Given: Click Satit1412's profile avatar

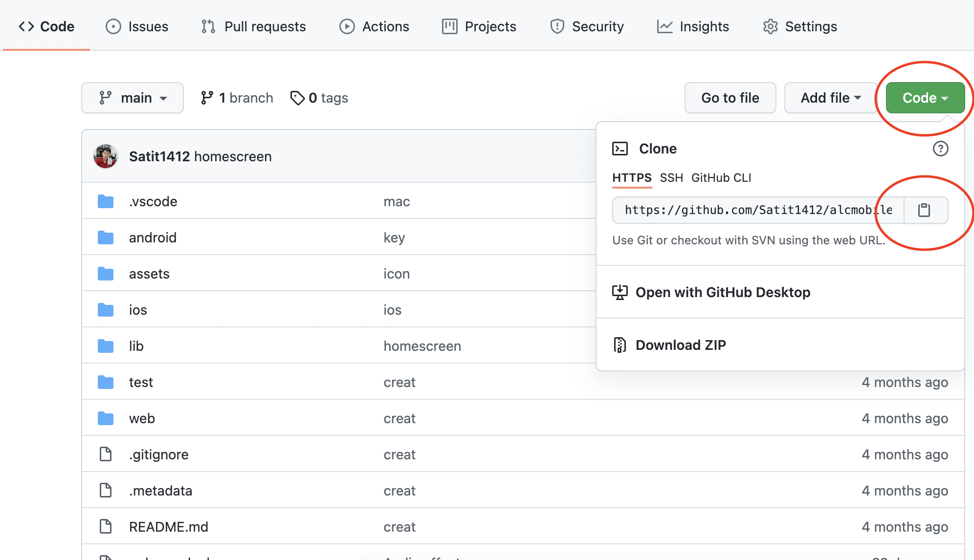Looking at the screenshot, I should click(105, 156).
